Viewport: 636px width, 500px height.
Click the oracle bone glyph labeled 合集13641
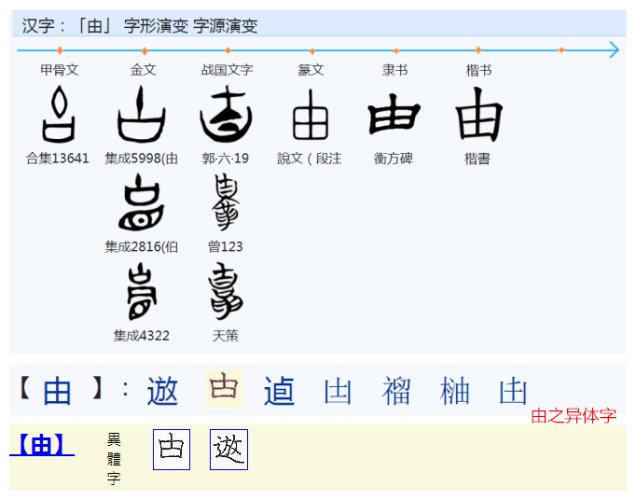59,114
